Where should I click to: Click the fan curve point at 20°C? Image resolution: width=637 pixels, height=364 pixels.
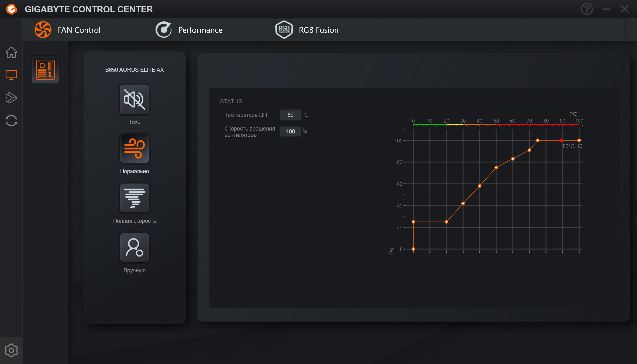click(x=447, y=222)
